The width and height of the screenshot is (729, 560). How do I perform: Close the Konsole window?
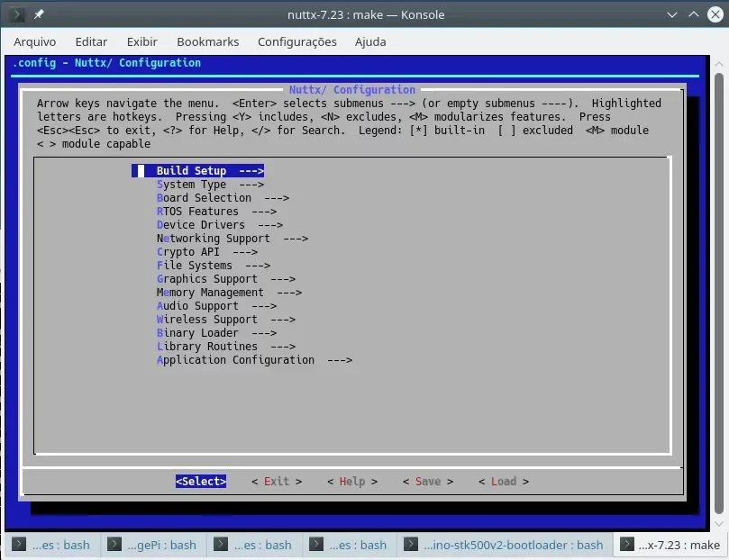point(715,14)
